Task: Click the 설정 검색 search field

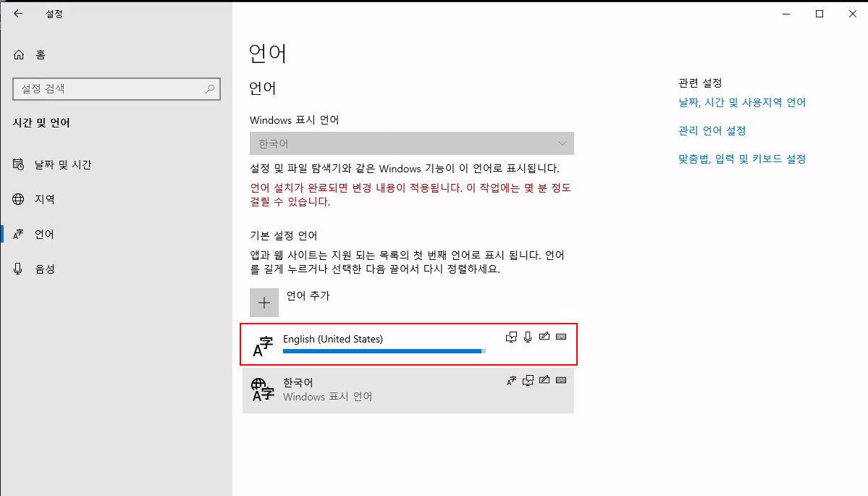Action: pyautogui.click(x=116, y=89)
